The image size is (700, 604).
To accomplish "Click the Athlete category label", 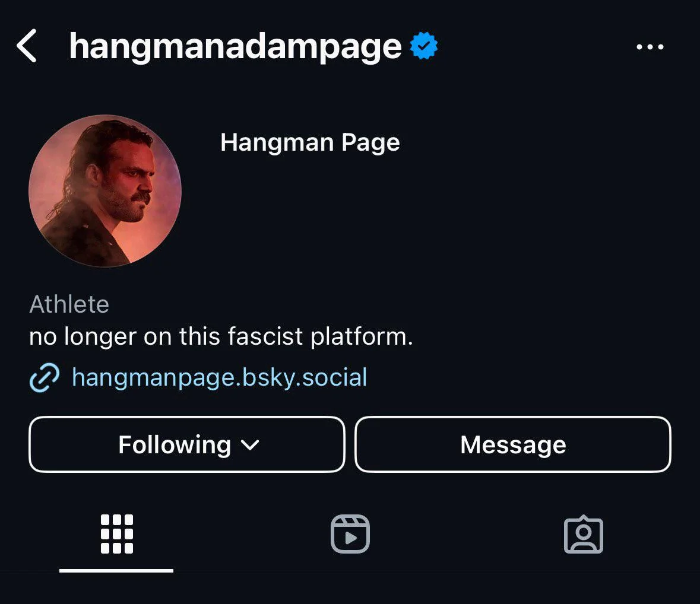I will (x=69, y=304).
